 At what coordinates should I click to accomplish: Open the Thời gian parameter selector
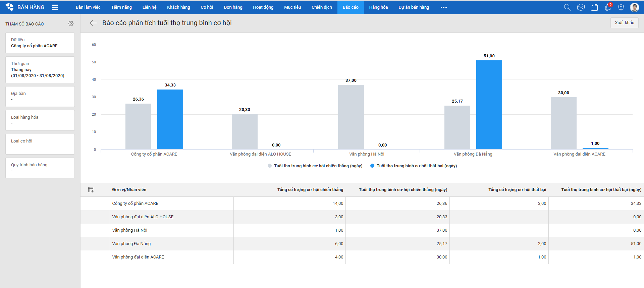click(40, 70)
